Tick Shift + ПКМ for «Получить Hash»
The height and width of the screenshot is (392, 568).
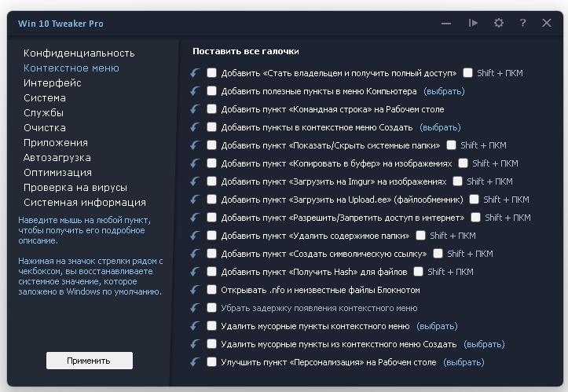tap(419, 272)
